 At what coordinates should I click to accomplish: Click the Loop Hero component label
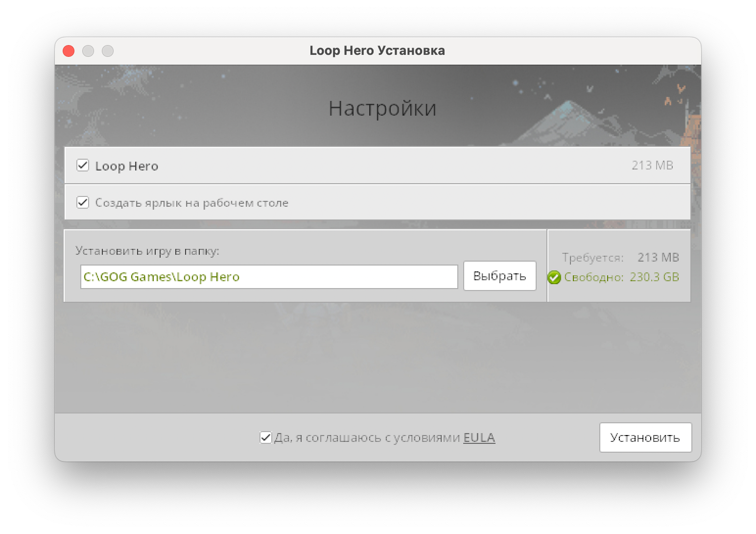tap(127, 166)
